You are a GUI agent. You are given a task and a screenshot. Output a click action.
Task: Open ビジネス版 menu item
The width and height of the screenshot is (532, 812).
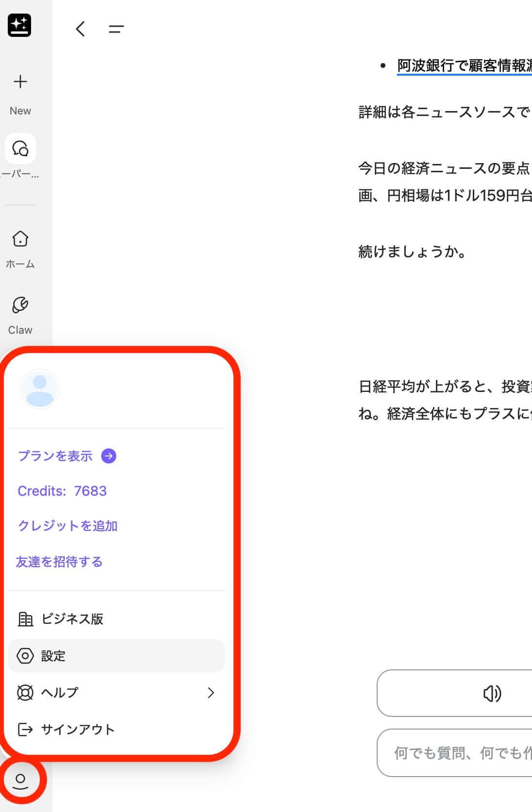72,619
